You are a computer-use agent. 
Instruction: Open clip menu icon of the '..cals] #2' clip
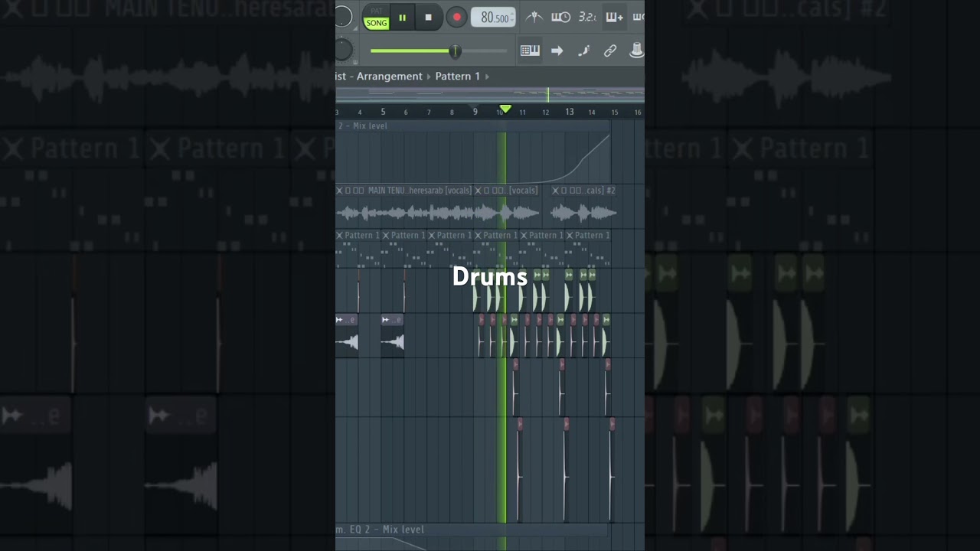(555, 191)
